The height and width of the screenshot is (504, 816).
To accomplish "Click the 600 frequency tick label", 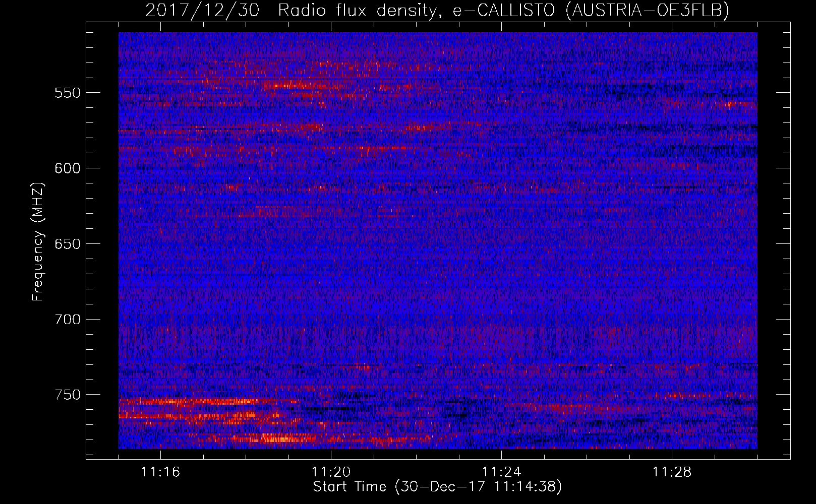I will coord(68,168).
